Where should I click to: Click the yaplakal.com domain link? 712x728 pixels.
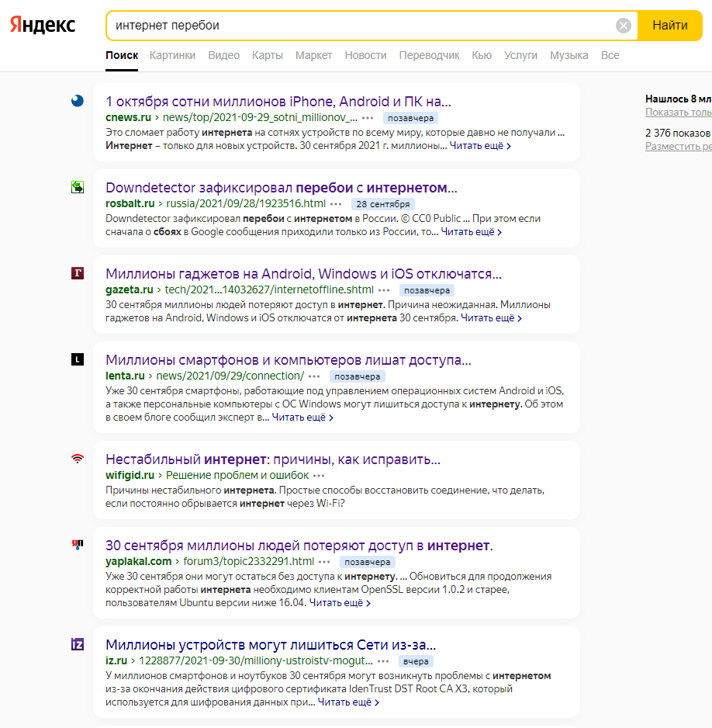click(x=138, y=562)
